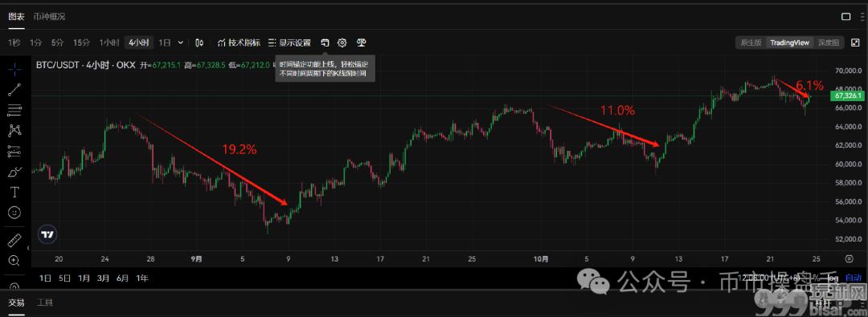
Task: Switch to 15分 timeframe
Action: 81,43
